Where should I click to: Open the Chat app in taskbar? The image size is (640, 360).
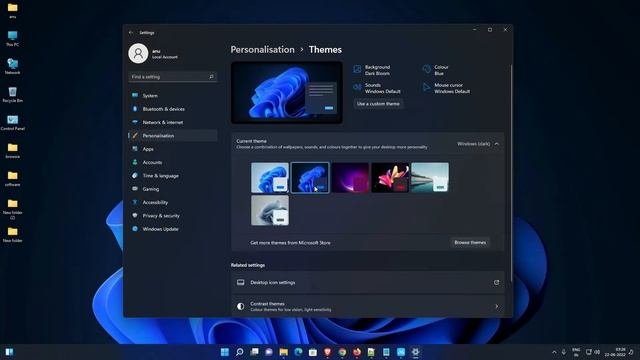[269, 352]
